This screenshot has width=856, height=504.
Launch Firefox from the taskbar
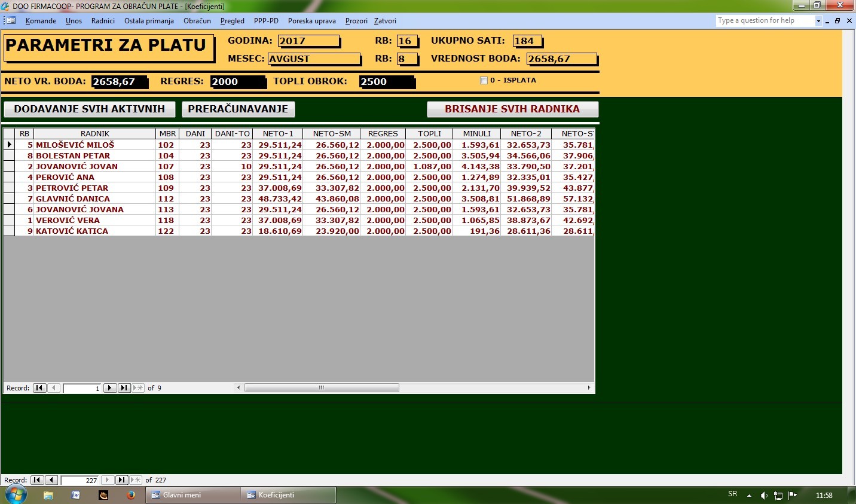click(x=131, y=495)
